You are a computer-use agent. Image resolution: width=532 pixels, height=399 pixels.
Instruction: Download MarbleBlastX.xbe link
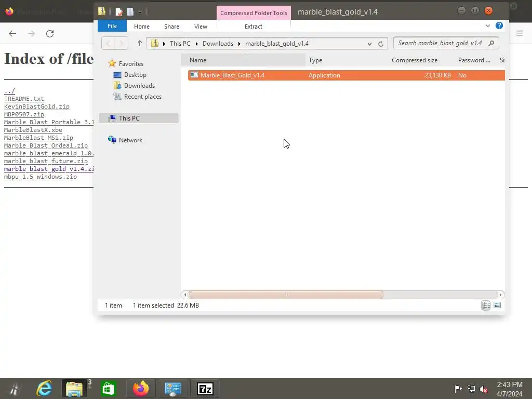33,130
